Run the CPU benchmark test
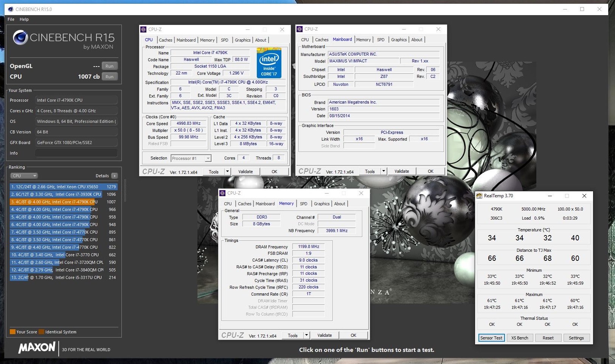 (x=109, y=76)
